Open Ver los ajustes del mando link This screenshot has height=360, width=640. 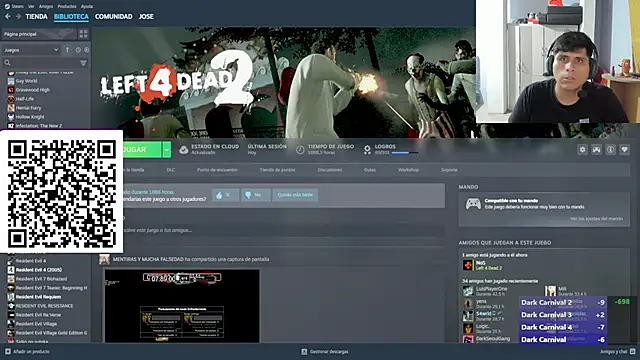point(596,219)
